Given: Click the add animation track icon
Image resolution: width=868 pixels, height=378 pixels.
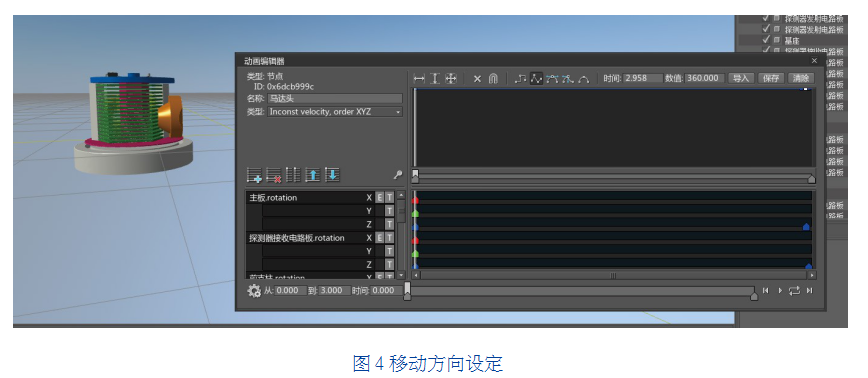Looking at the screenshot, I should (x=254, y=175).
